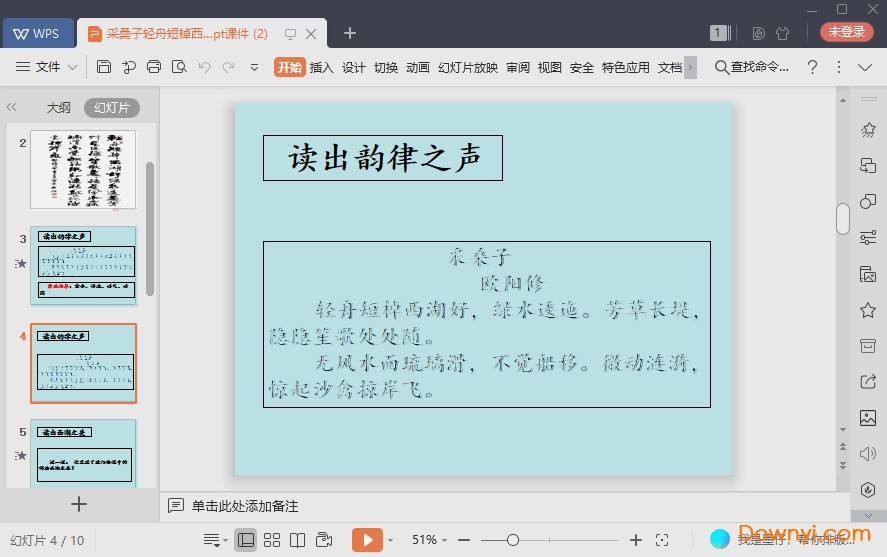
Task: Open the picture icon in right sidebar
Action: coord(868,418)
